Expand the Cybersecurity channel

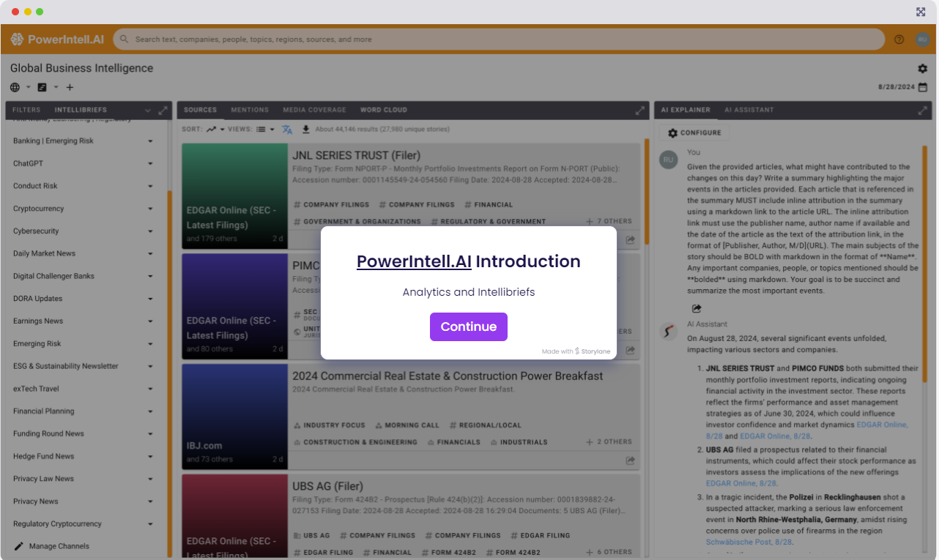point(150,231)
